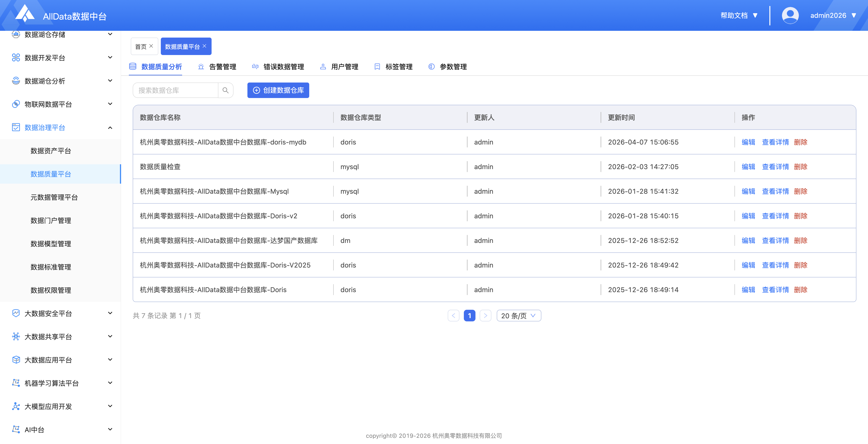
Task: Click the 数据质量分析 database icon
Action: (x=133, y=66)
